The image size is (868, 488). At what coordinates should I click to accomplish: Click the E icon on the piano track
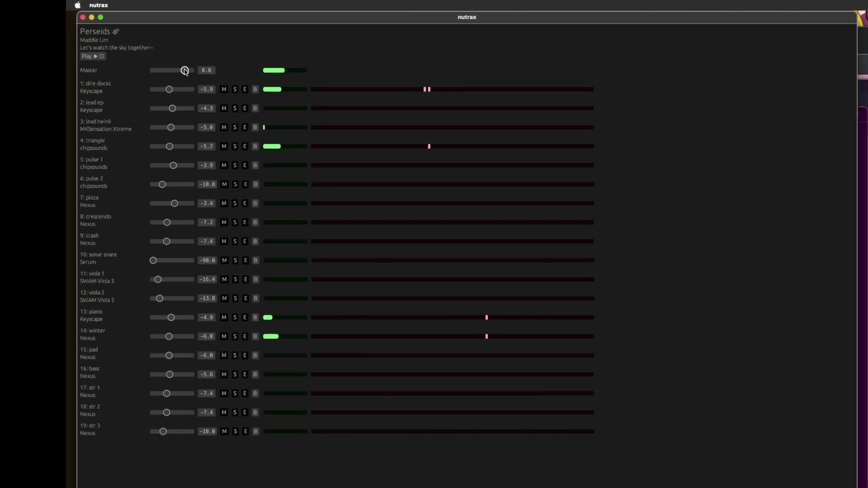click(x=245, y=317)
